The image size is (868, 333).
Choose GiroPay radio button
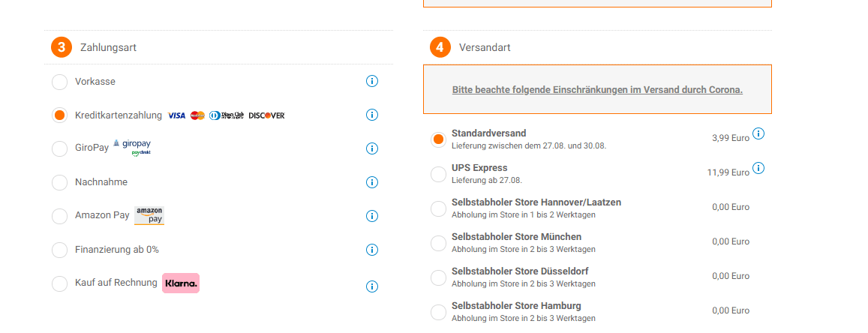tap(59, 149)
